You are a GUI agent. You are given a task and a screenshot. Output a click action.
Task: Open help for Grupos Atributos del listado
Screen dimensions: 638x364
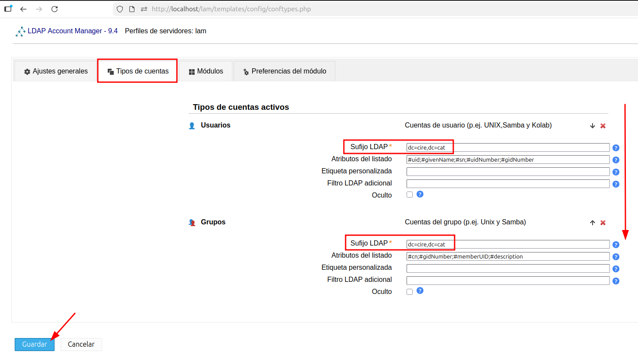tap(616, 256)
